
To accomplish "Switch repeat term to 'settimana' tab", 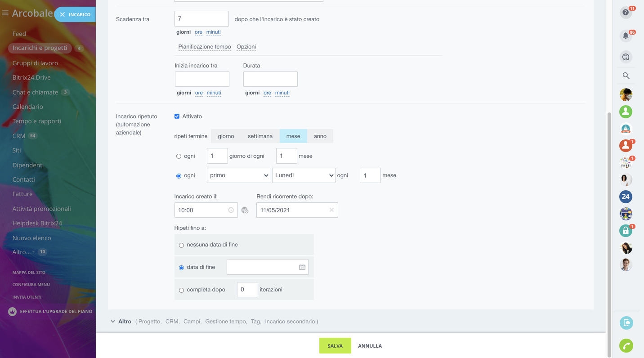I will pos(260,136).
